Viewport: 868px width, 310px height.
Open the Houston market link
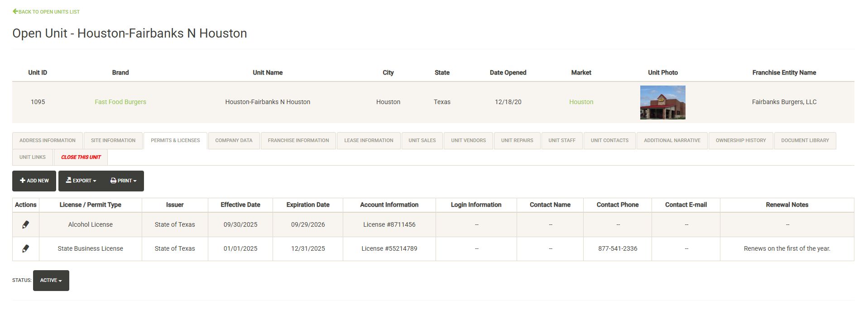click(581, 102)
